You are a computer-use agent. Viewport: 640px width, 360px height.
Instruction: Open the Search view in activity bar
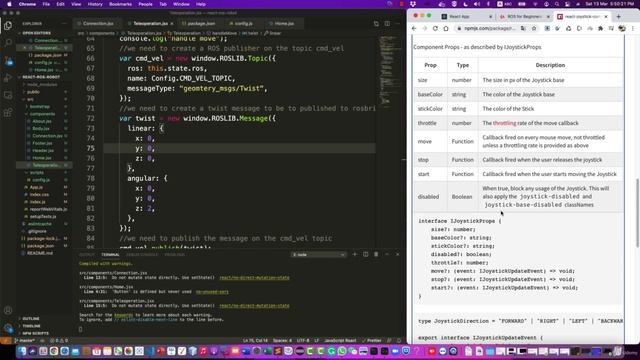coord(8,42)
